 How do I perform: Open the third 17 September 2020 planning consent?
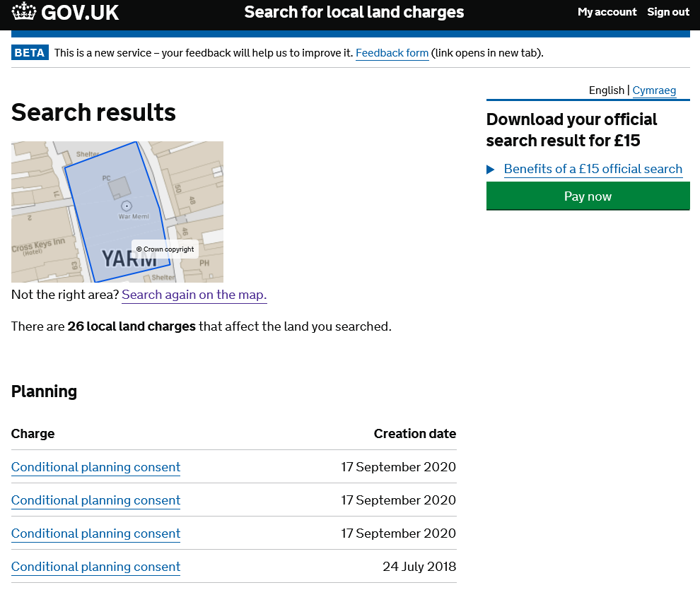click(x=95, y=533)
